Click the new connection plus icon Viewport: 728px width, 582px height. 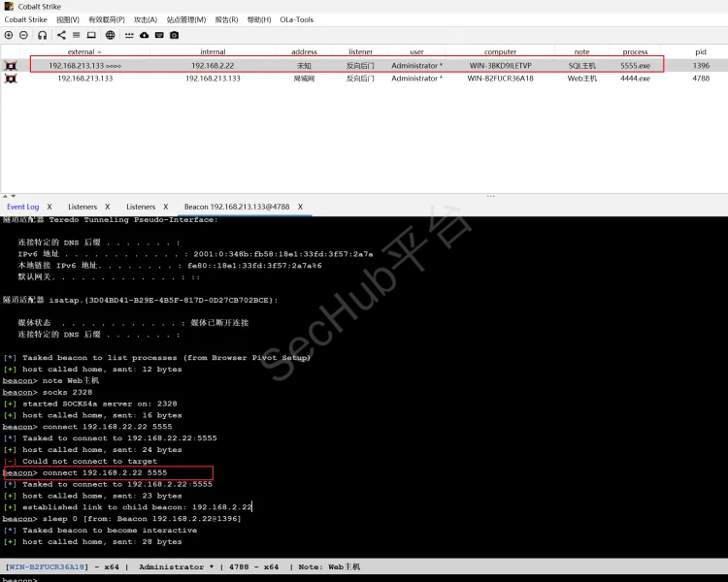pyautogui.click(x=9, y=35)
